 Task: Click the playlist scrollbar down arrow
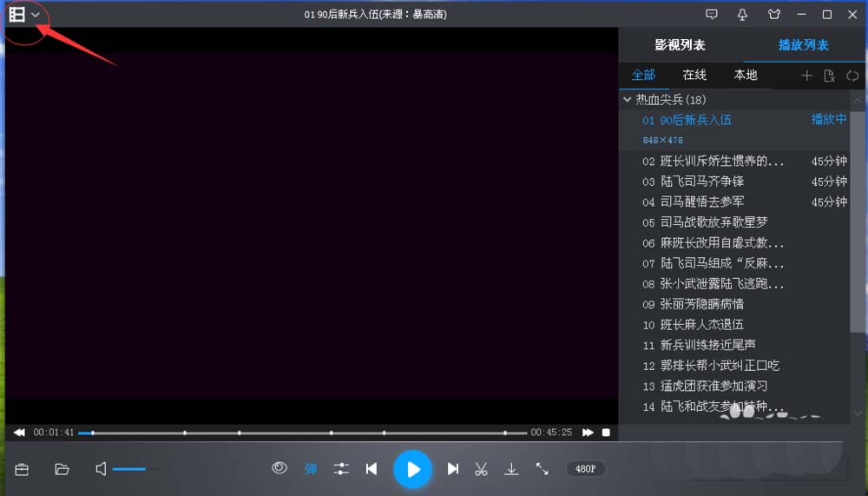point(858,413)
